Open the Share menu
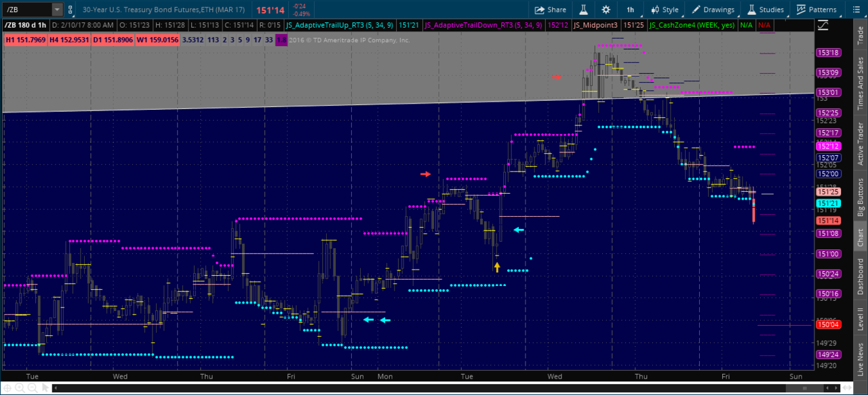The height and width of the screenshot is (395, 868). click(x=551, y=9)
